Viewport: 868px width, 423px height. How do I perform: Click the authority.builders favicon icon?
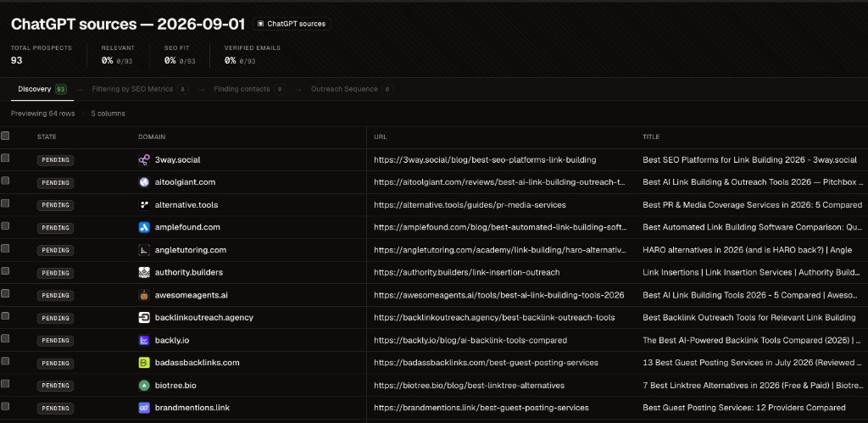144,272
